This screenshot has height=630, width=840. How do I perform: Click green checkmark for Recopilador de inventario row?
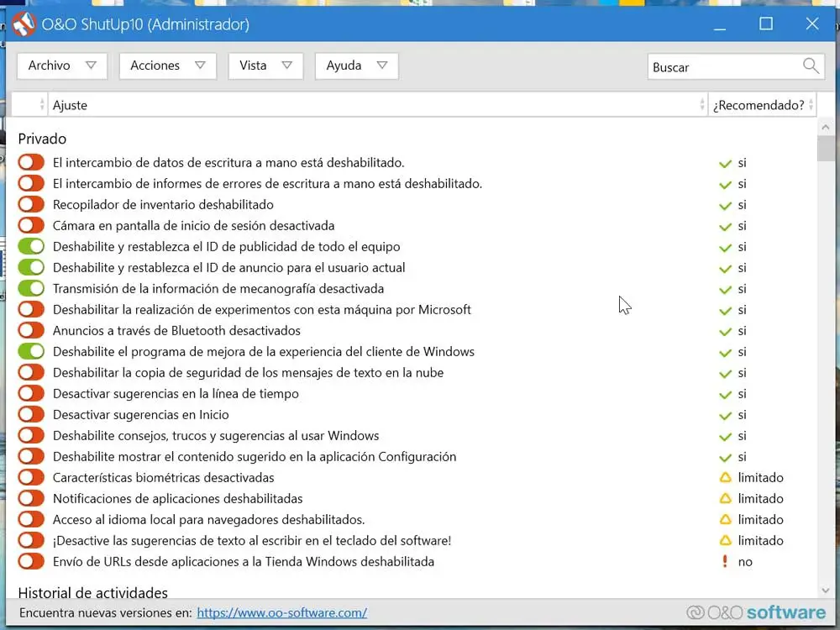pos(726,205)
